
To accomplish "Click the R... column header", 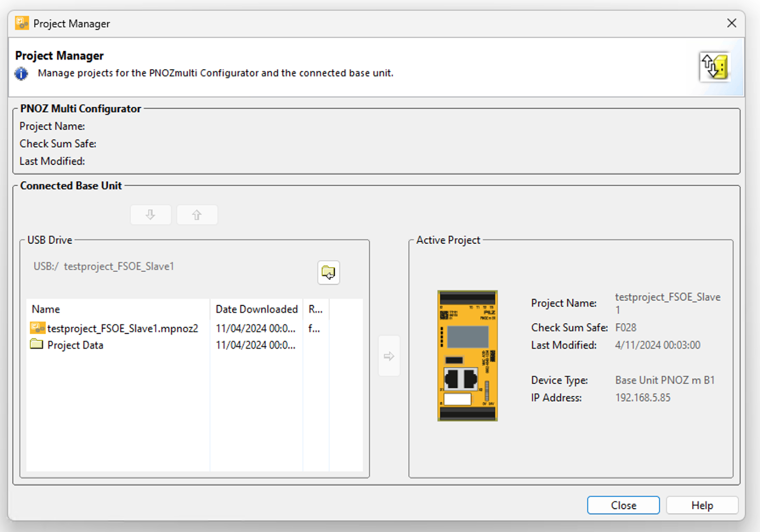I will 316,309.
